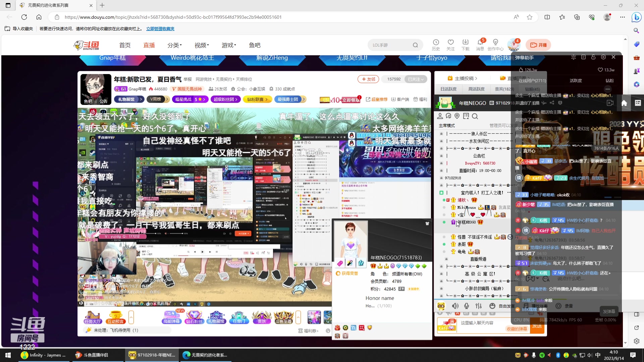Close the 弹幕助手 overlay panel

point(613,57)
